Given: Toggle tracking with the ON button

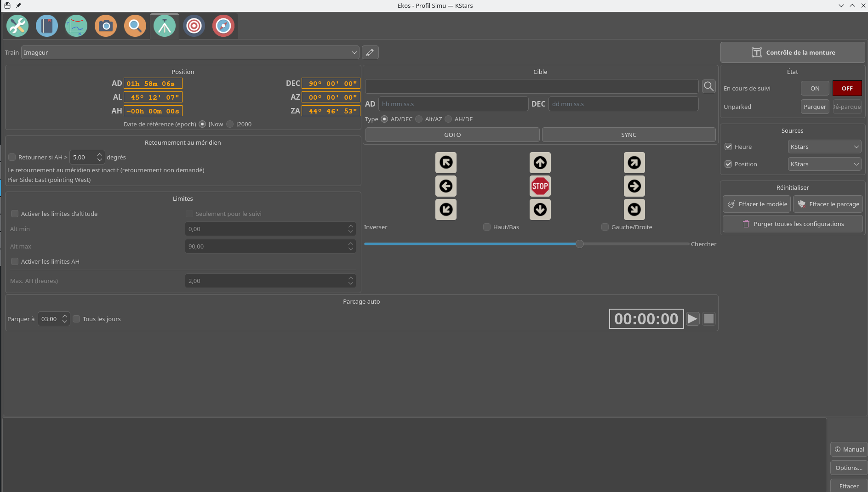Looking at the screenshot, I should pos(815,88).
